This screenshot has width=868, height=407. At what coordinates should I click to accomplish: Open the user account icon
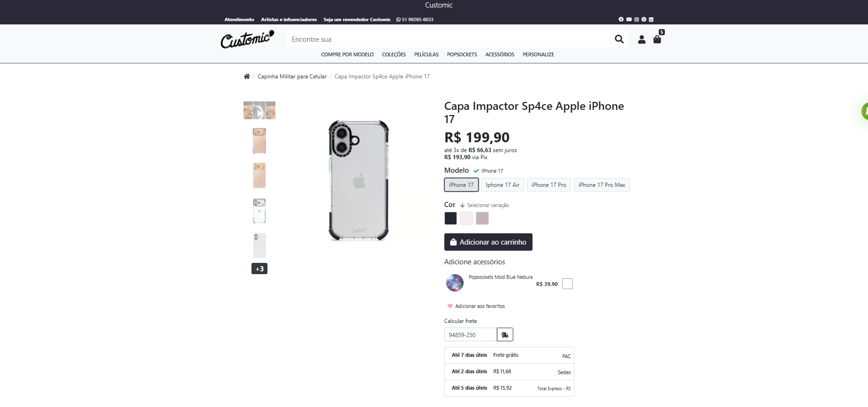(641, 39)
